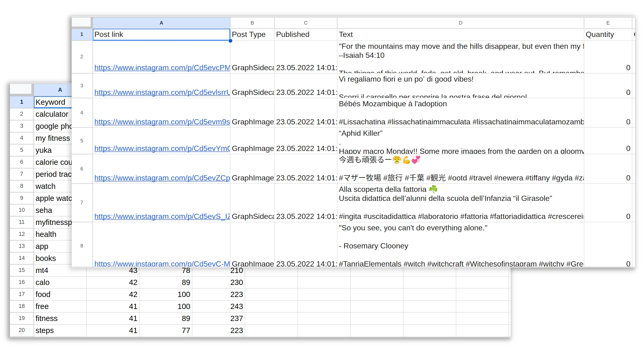Select row number 5 in the posts sheet
Image resolution: width=644 pixels, height=350 pixels.
click(x=82, y=141)
